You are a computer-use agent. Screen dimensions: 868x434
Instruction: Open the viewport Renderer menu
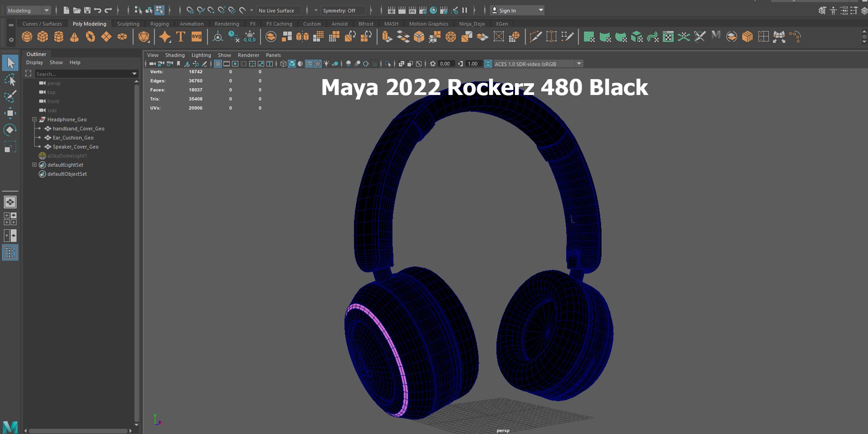[x=248, y=55]
